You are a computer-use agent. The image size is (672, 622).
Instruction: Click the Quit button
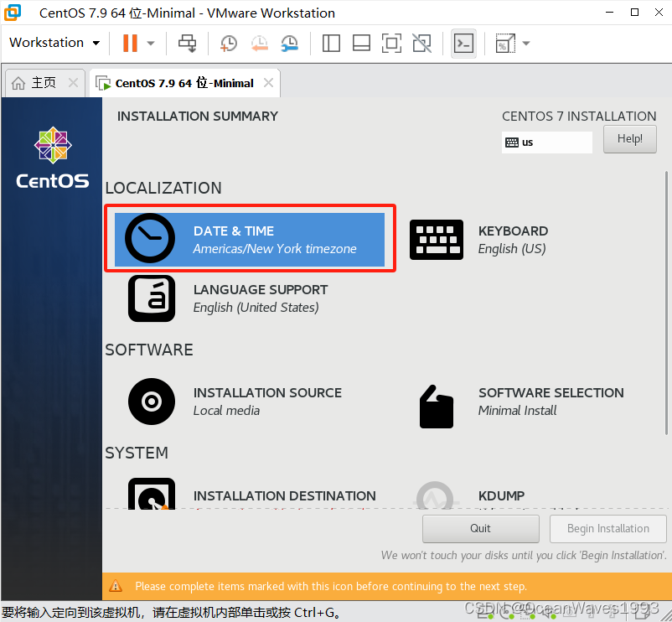(480, 529)
